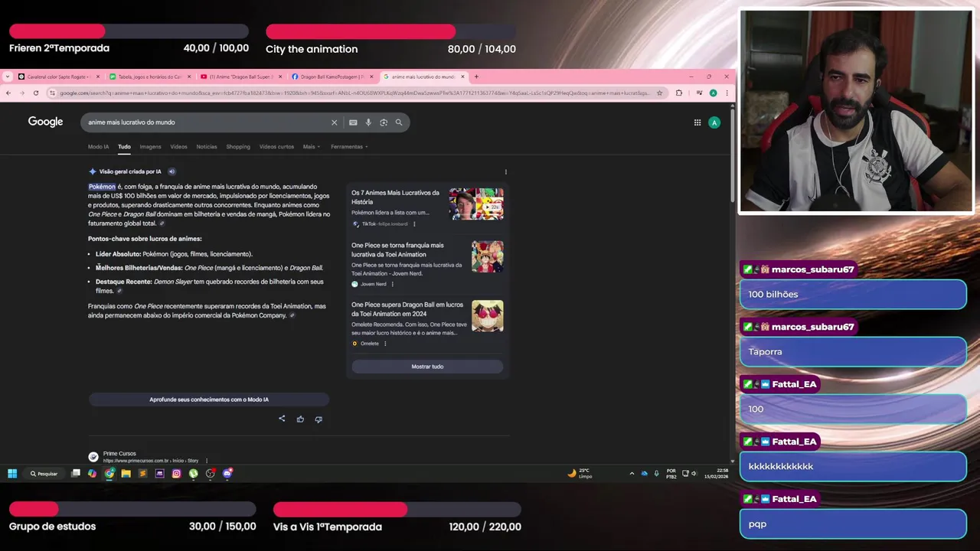Select the Vídeos results tab
Image resolution: width=980 pixels, height=551 pixels.
178,147
